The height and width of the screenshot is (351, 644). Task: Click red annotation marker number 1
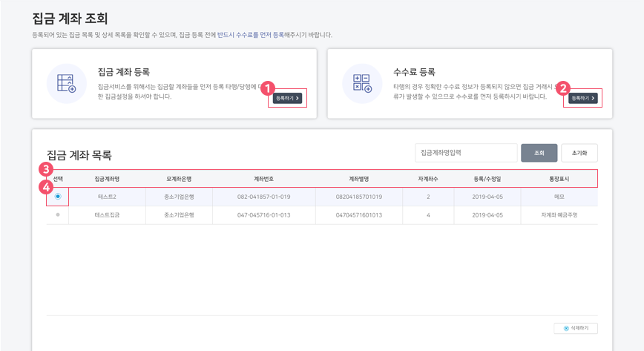270,87
